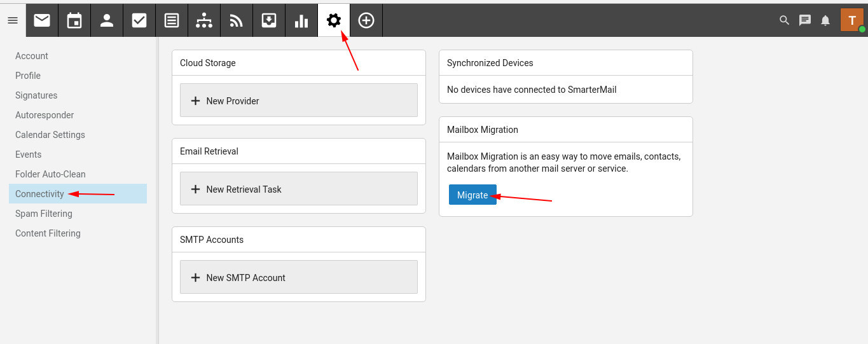Add a New Provider for cloud storage
The width and height of the screenshot is (868, 344).
point(298,100)
